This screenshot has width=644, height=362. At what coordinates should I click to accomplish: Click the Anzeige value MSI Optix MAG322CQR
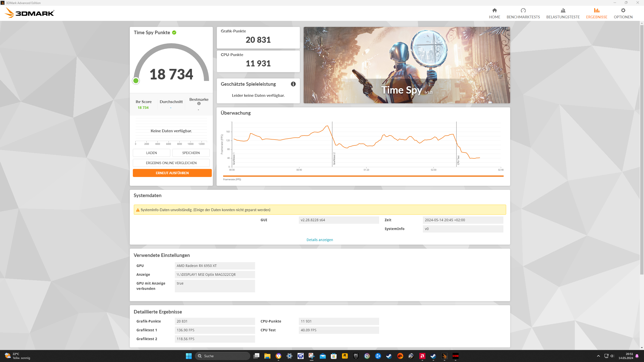tap(215, 275)
